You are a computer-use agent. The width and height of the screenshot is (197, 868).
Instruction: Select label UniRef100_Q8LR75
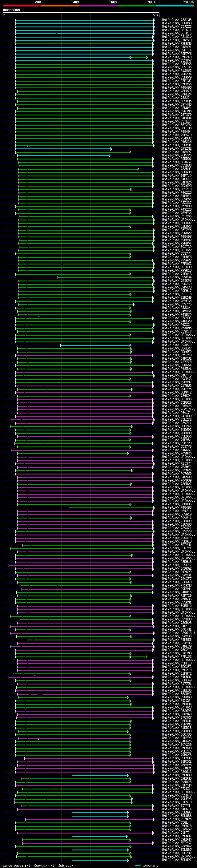(x=177, y=91)
